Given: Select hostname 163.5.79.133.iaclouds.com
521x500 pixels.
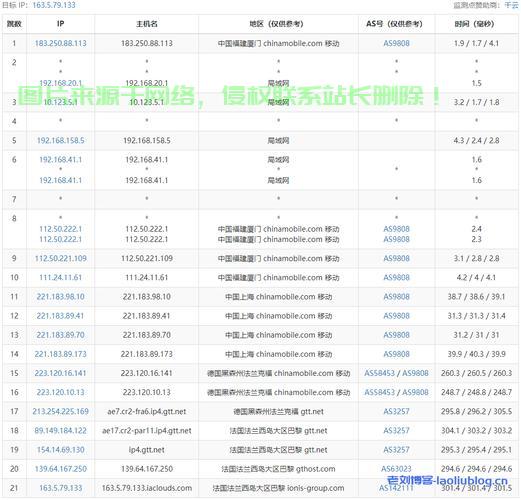Looking at the screenshot, I should tap(147, 488).
